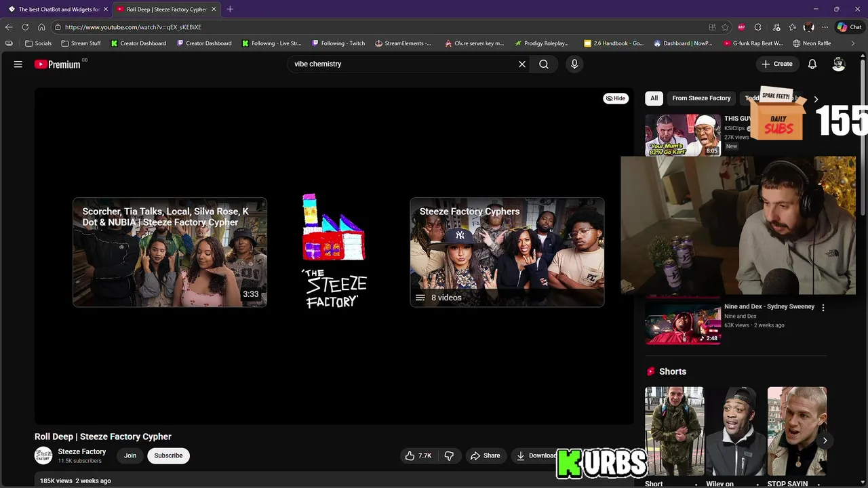Show more bookmarks with the chevron

[853, 43]
